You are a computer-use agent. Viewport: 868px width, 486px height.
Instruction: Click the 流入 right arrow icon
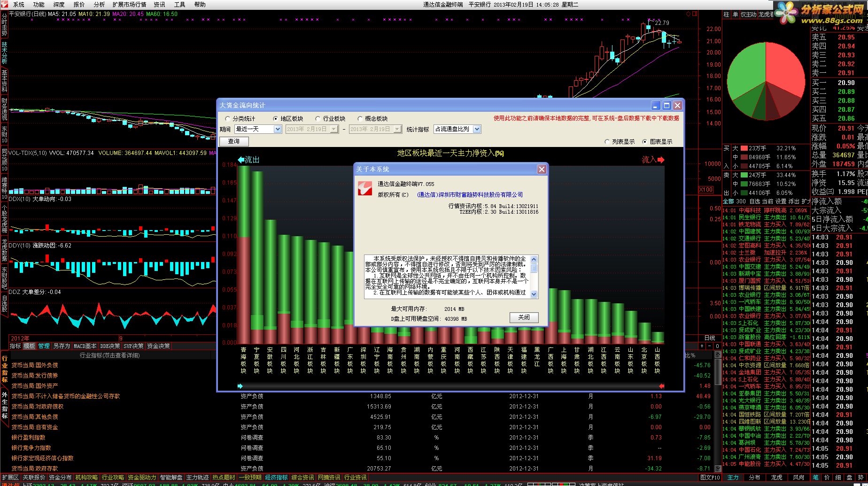pos(661,160)
